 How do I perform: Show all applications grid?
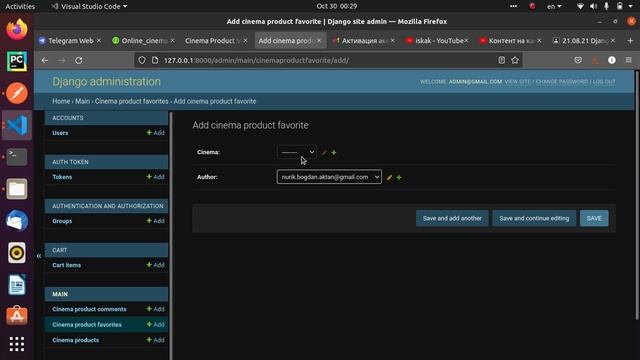point(17,344)
